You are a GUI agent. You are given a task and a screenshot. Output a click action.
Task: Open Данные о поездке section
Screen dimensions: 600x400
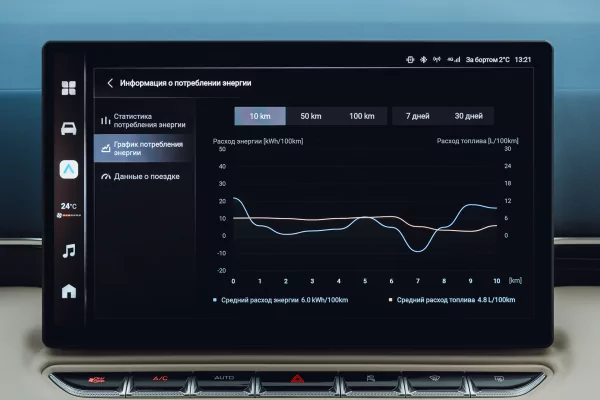[143, 177]
